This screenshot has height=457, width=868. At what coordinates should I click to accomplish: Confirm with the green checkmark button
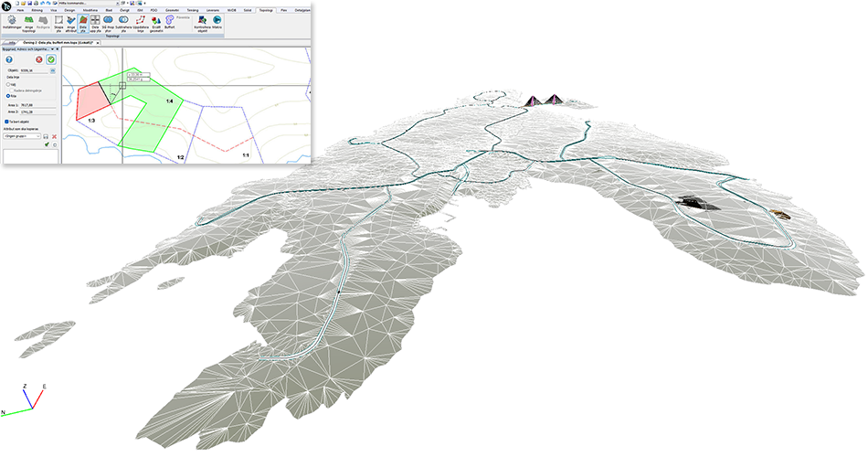point(52,59)
